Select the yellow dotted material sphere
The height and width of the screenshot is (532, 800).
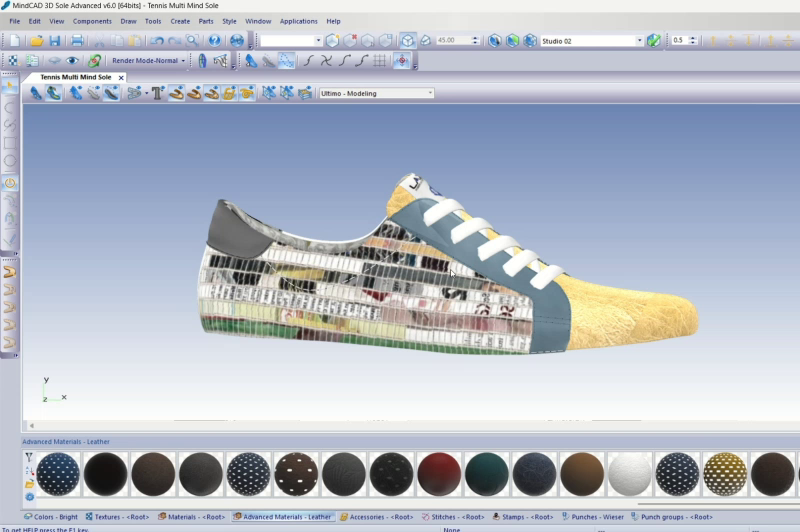pyautogui.click(x=725, y=474)
